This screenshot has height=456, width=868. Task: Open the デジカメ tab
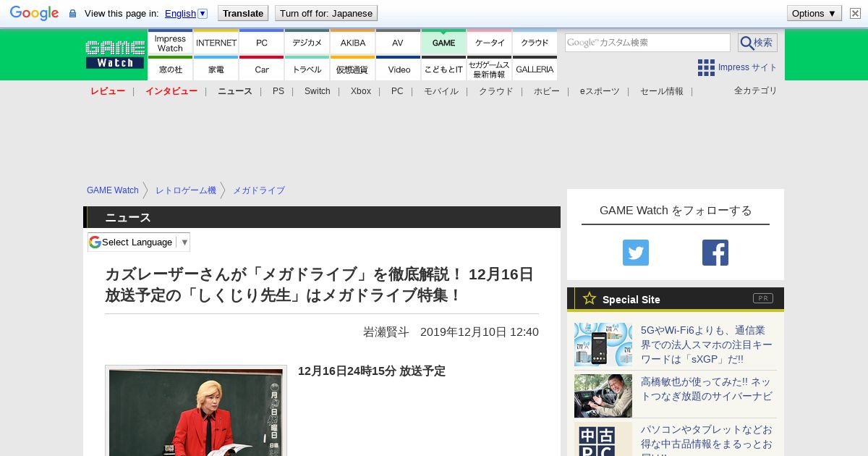click(307, 43)
